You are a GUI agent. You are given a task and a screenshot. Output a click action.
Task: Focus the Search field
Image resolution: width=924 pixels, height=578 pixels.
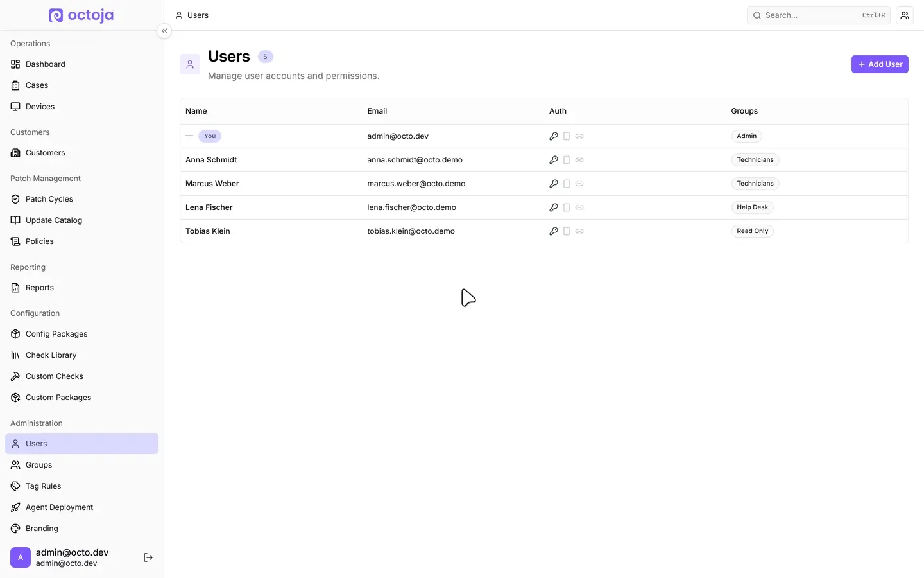click(x=819, y=15)
